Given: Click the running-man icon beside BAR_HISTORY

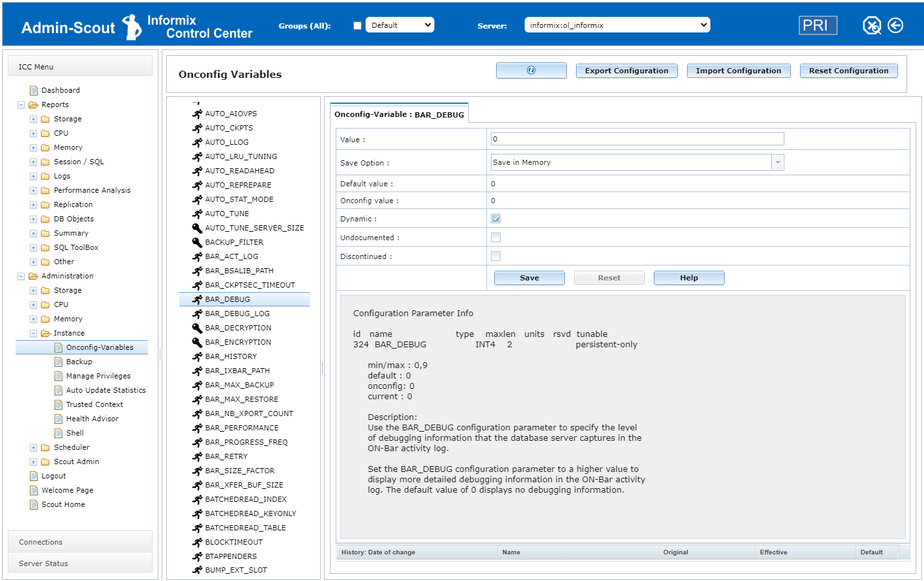Looking at the screenshot, I should point(197,356).
